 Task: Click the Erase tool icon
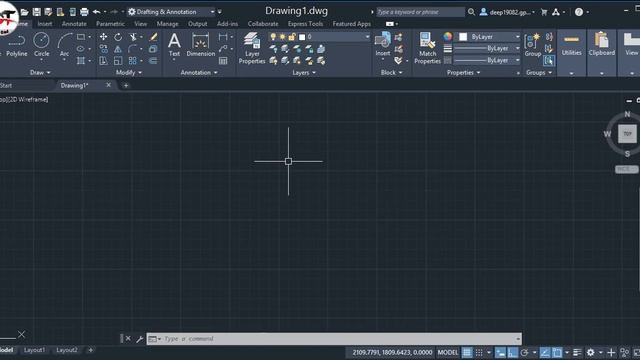point(153,37)
